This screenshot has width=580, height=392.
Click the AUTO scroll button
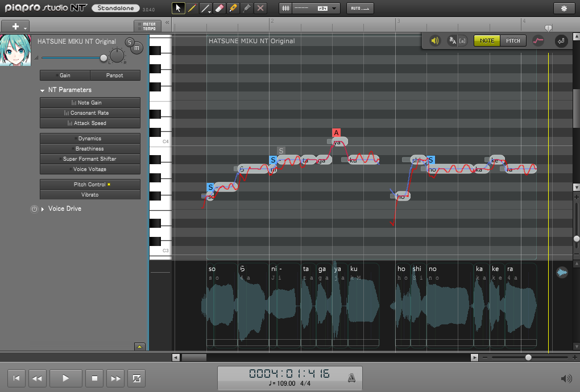click(360, 8)
